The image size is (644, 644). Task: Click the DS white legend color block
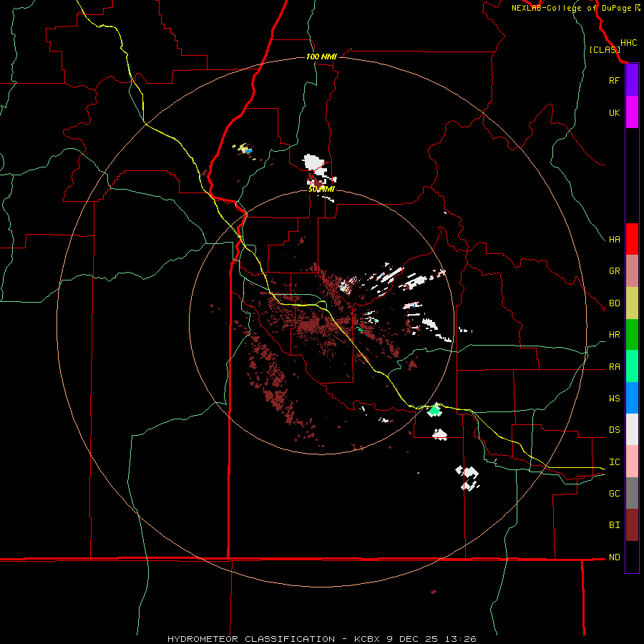(632, 429)
